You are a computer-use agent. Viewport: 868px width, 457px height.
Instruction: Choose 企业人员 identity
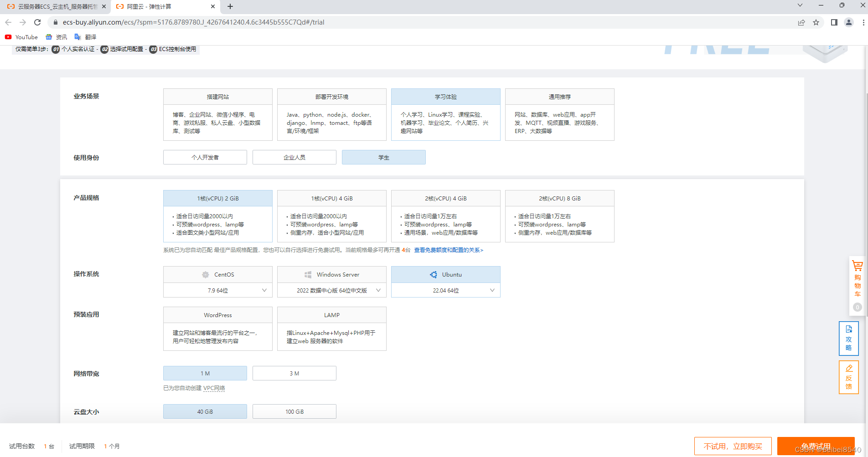coord(294,157)
